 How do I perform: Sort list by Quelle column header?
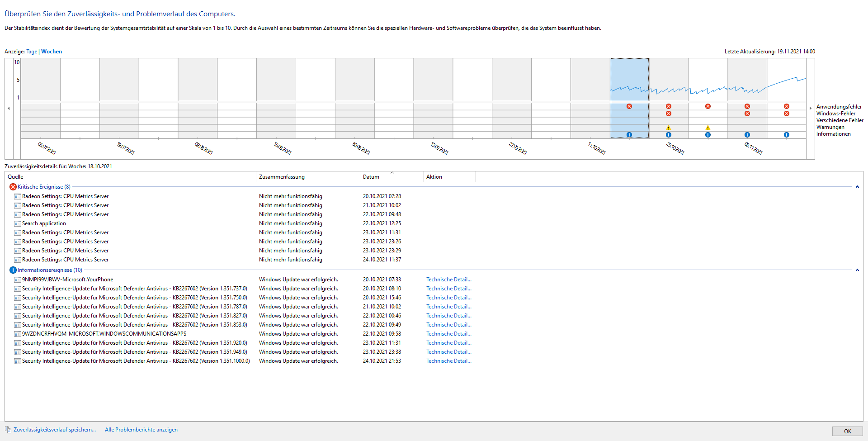[x=130, y=177]
